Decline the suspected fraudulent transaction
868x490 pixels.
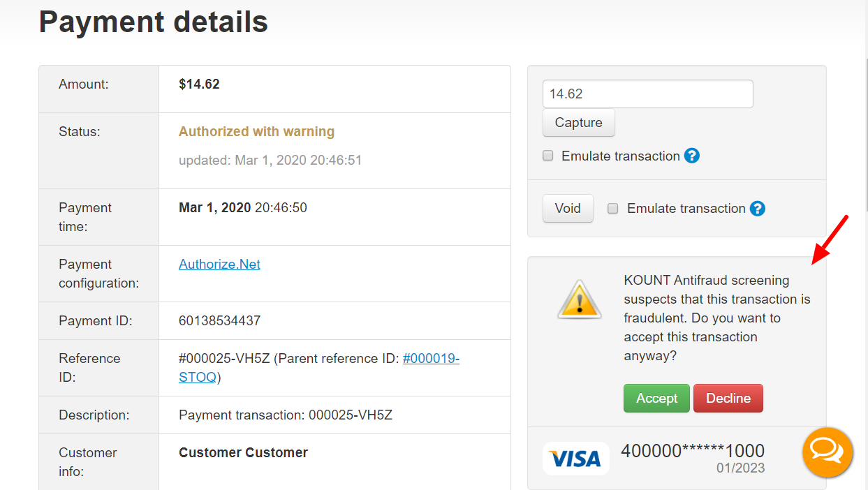coord(728,398)
